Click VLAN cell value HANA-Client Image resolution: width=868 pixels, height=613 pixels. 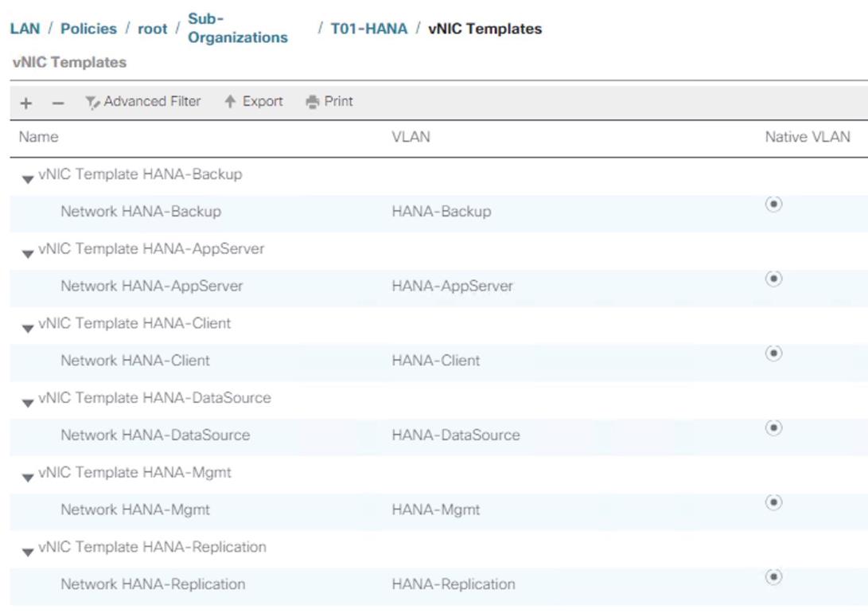[436, 361]
